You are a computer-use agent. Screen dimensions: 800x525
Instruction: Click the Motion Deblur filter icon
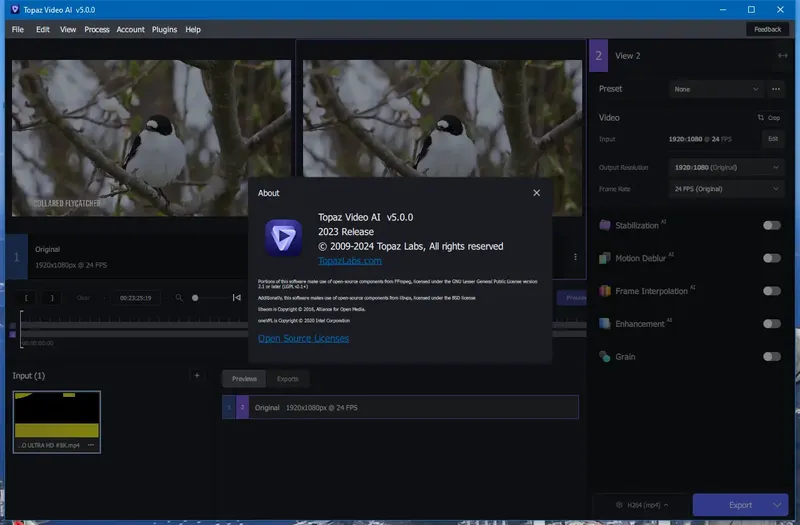605,258
